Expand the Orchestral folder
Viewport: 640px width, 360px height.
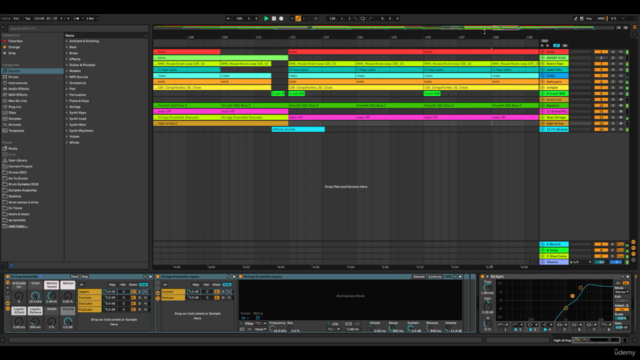pos(67,83)
